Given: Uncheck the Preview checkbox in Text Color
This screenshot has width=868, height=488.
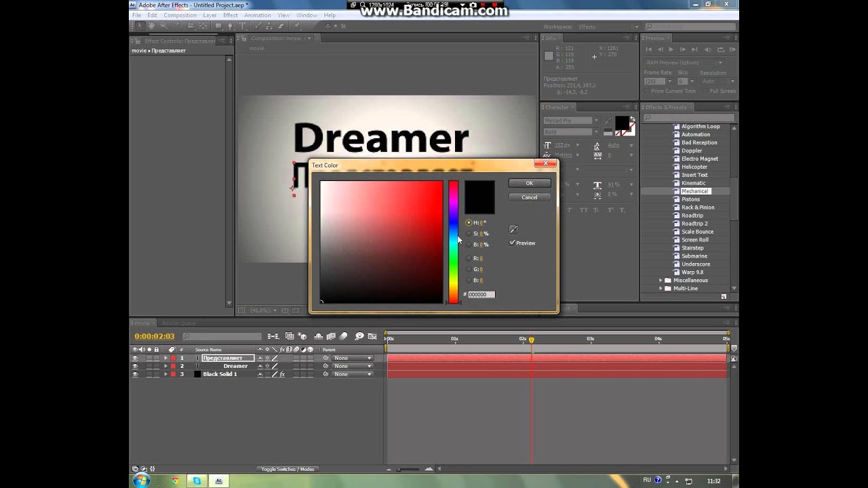Looking at the screenshot, I should click(x=512, y=243).
